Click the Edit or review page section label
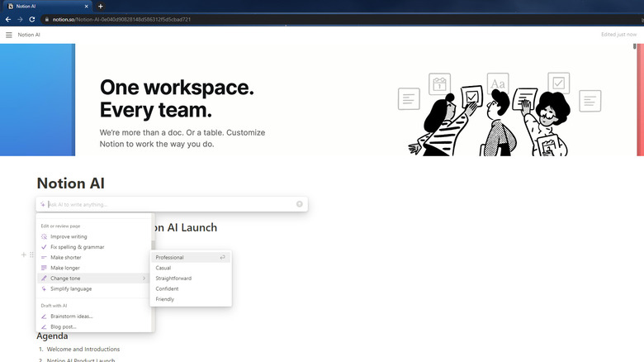 pyautogui.click(x=60, y=226)
